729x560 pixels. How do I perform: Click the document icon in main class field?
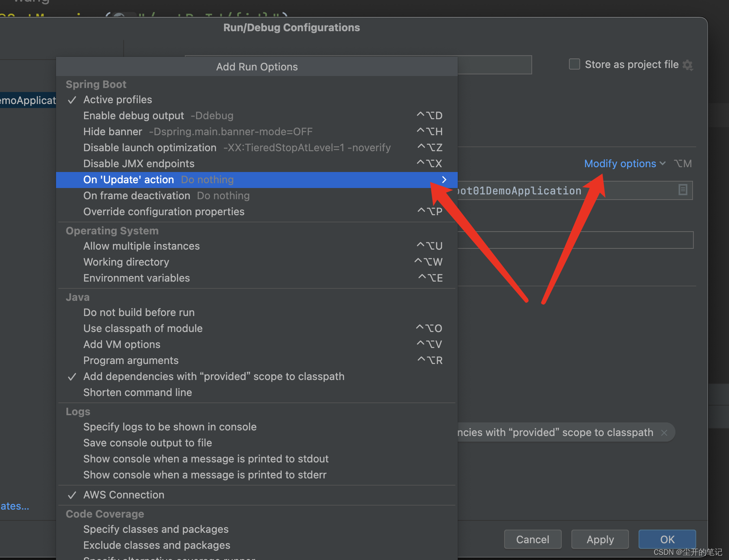pyautogui.click(x=683, y=190)
